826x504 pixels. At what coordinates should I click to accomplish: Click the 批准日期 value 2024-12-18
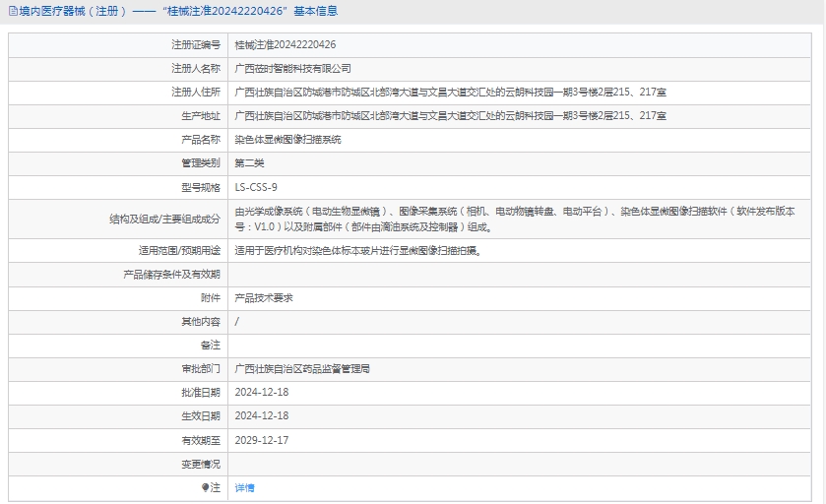[x=261, y=393]
